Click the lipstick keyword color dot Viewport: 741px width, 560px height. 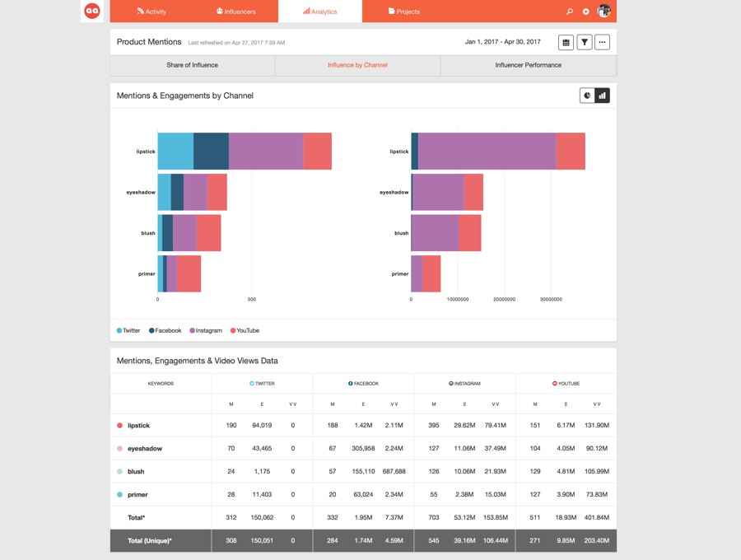click(119, 425)
